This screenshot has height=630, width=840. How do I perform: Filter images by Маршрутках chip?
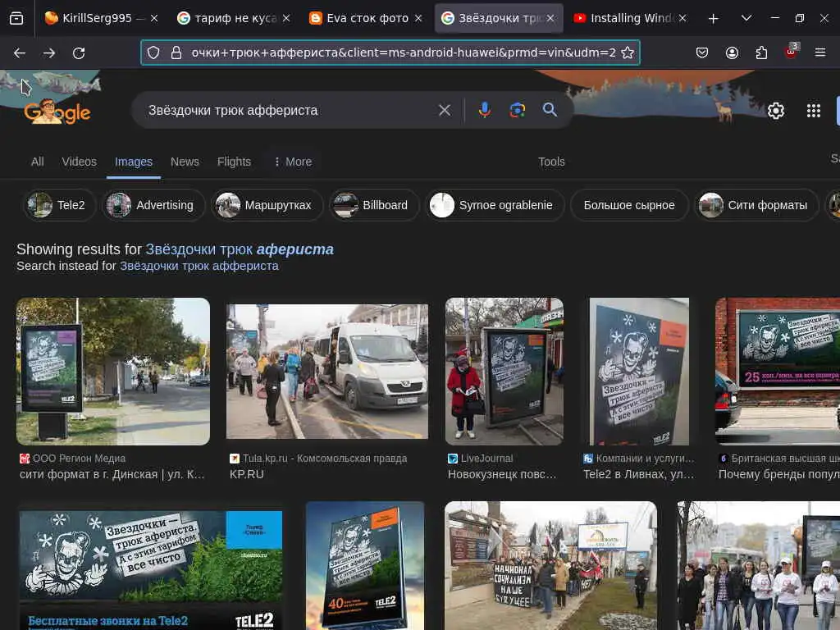coord(267,205)
